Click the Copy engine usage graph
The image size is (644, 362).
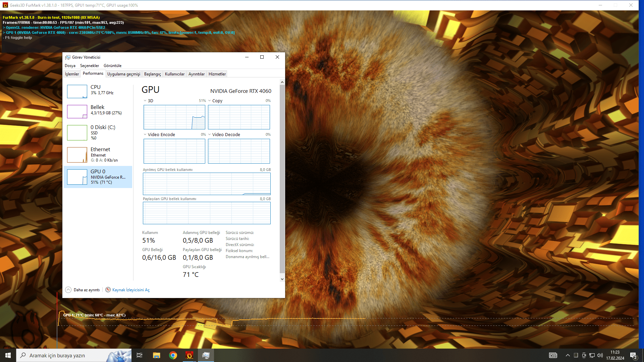[239, 117]
